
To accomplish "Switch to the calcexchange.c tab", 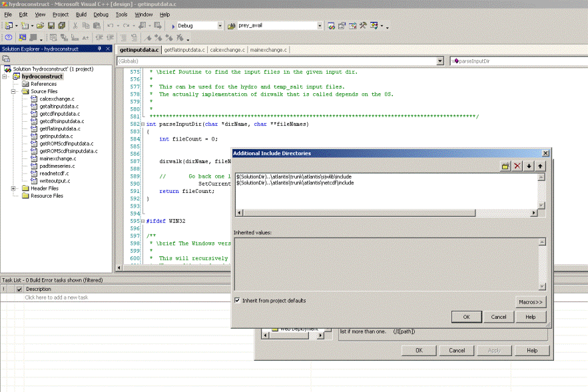I will 227,50.
